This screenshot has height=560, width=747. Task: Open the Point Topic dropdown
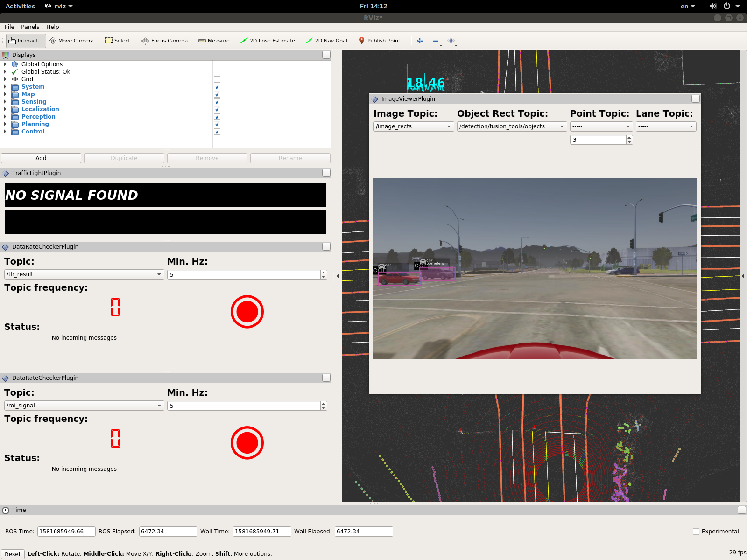(x=601, y=126)
